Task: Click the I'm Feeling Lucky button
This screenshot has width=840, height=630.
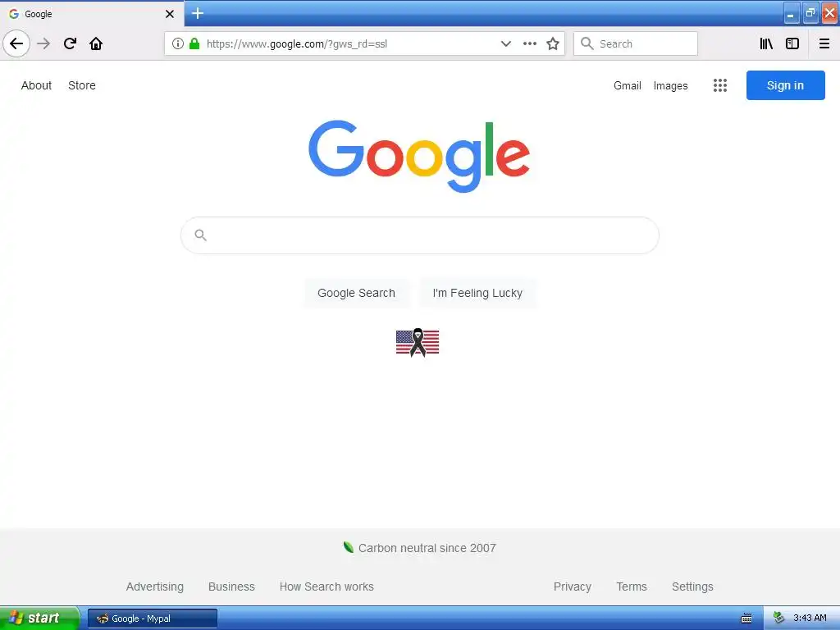Action: [x=477, y=293]
